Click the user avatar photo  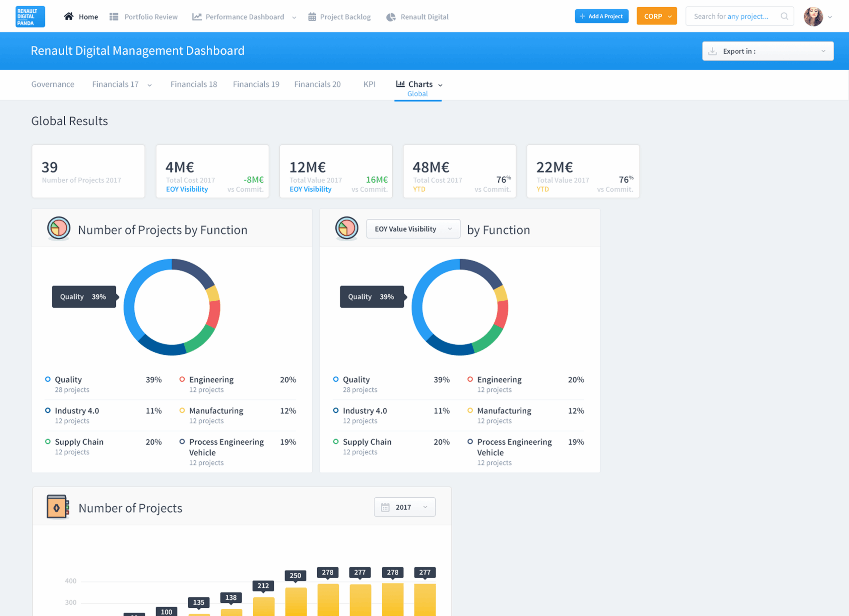(x=813, y=17)
